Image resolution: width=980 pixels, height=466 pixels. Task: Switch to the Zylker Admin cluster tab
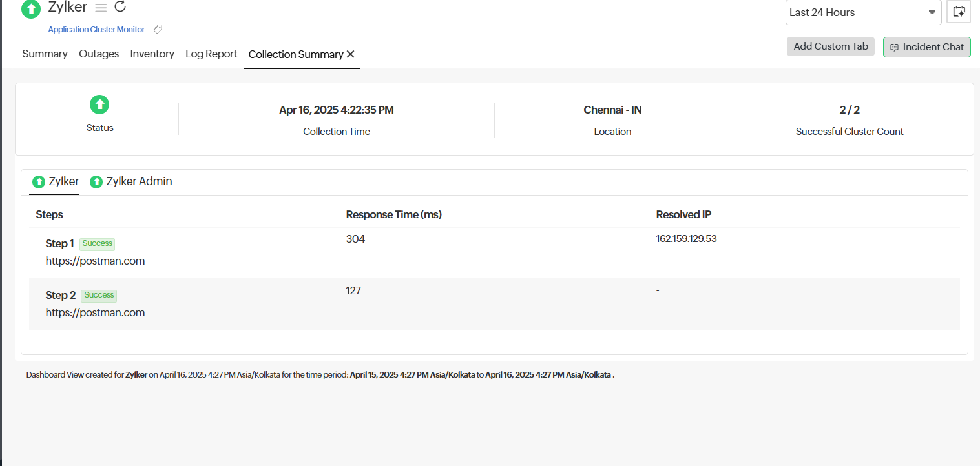pos(139,181)
